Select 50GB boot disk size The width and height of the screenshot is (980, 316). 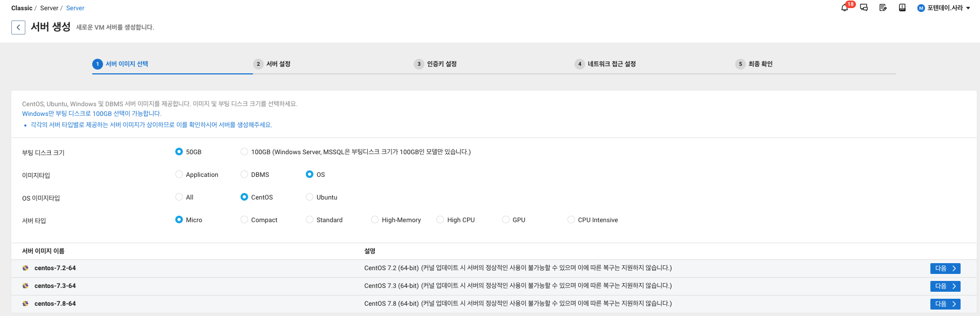179,152
